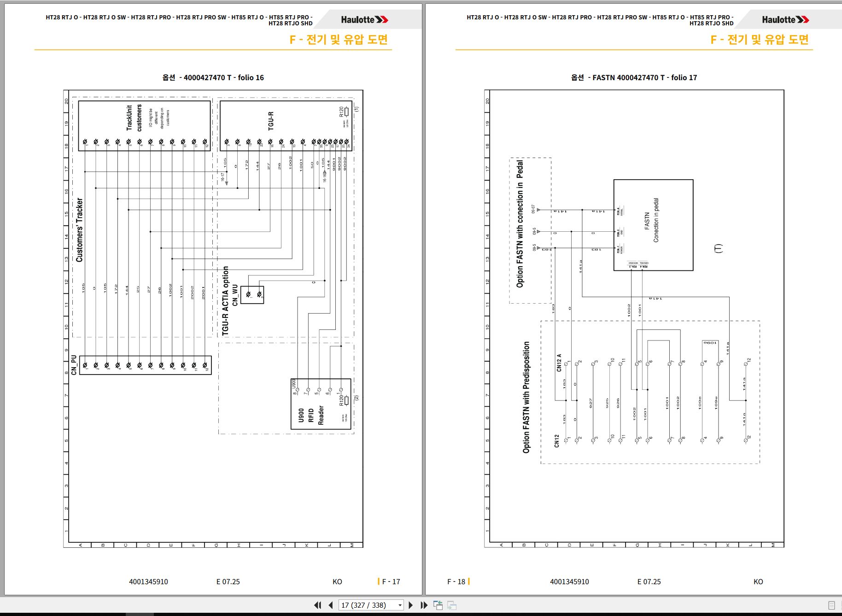842x616 pixels.
Task: Click E 07.25 revision on the left page
Action: coord(228,581)
